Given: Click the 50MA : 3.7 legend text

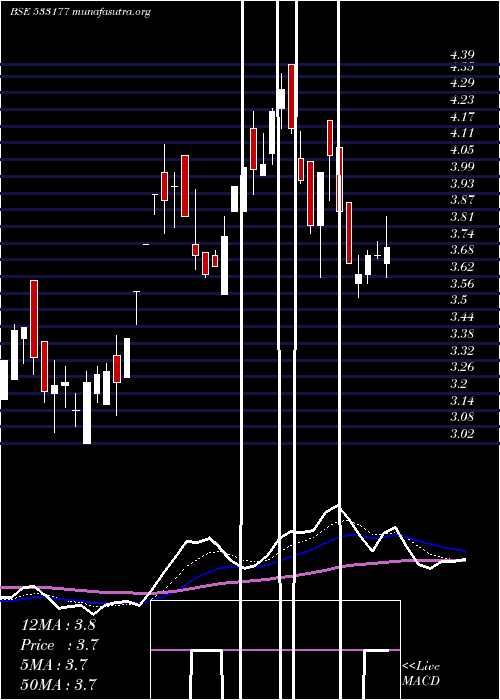Looking at the screenshot, I should 58,684.
